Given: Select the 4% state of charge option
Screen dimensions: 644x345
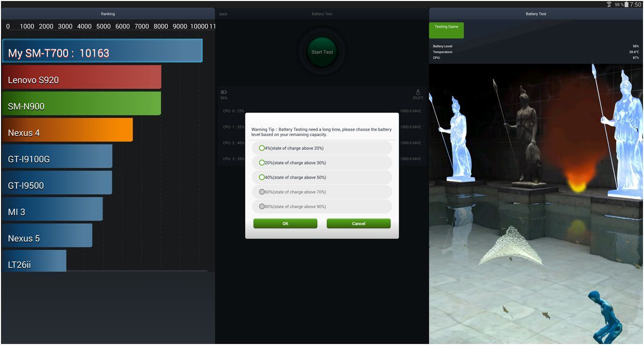Looking at the screenshot, I should (x=262, y=148).
